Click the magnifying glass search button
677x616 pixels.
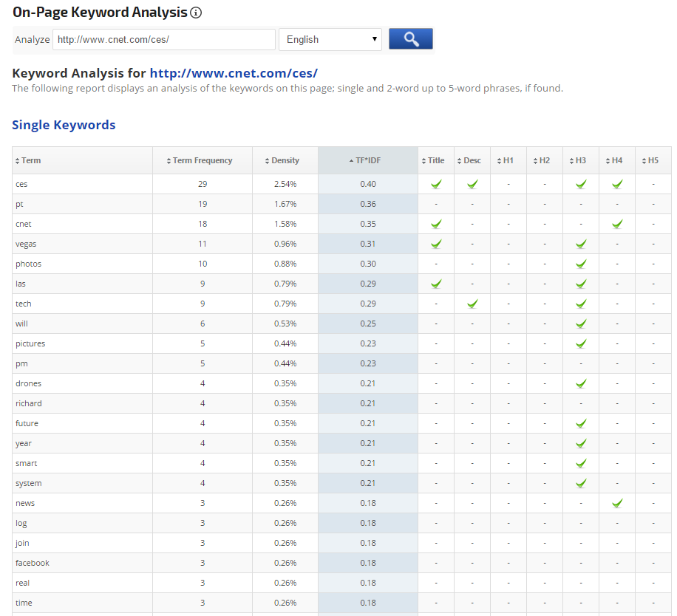coord(410,39)
